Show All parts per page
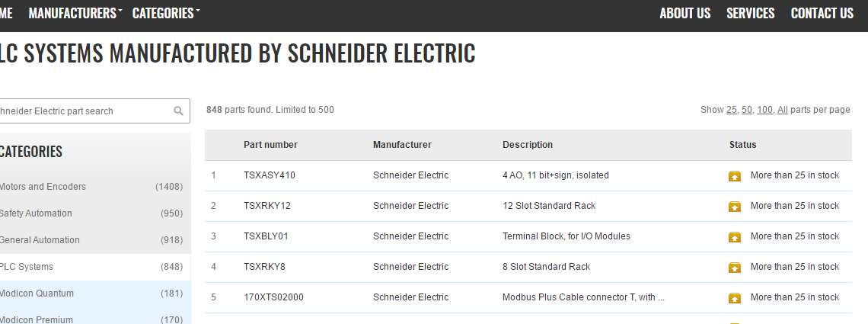This screenshot has height=324, width=868. (x=782, y=110)
